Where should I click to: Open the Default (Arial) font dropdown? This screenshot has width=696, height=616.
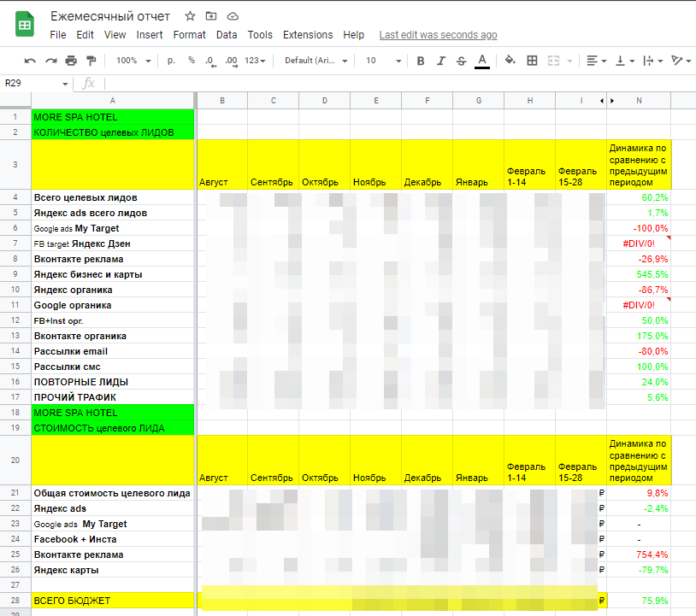coord(316,61)
